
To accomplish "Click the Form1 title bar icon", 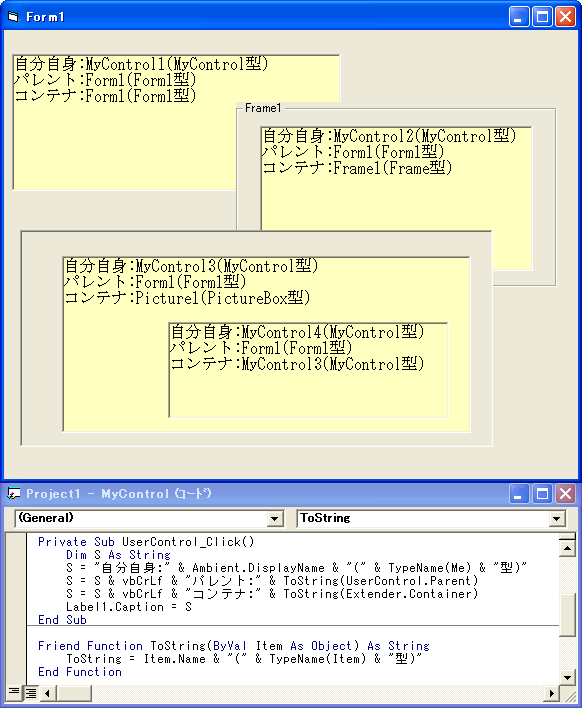I will click(14, 17).
